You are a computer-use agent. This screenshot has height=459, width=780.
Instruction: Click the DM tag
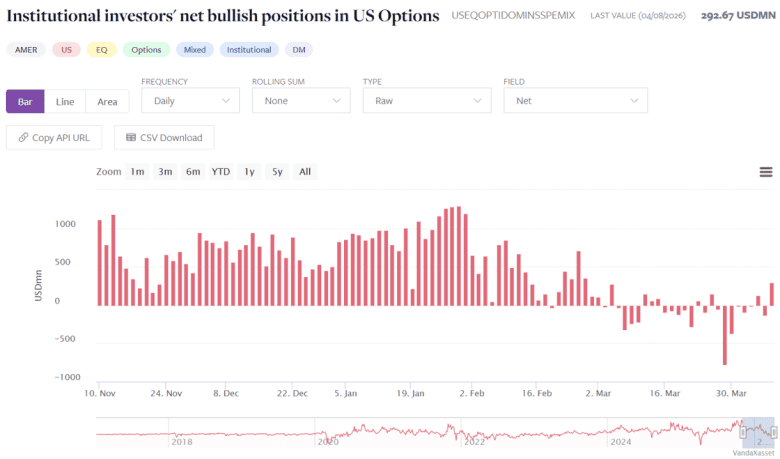(299, 50)
